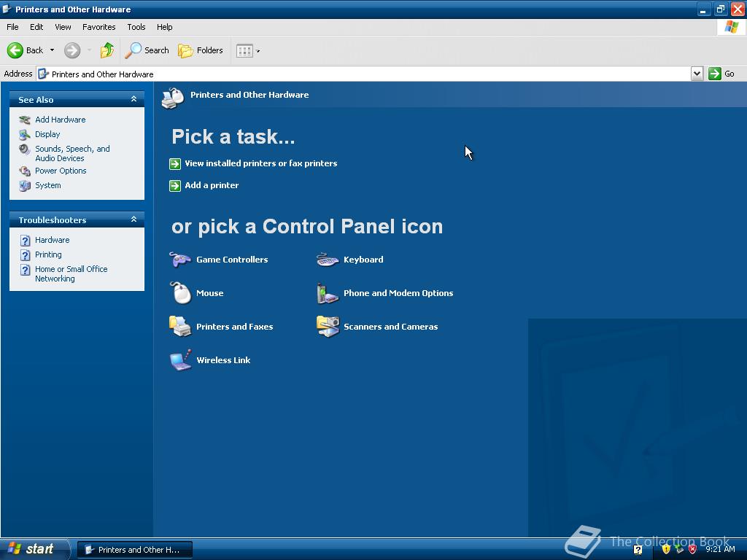Image resolution: width=747 pixels, height=560 pixels.
Task: Click the Display icon in See Also
Action: tap(25, 135)
